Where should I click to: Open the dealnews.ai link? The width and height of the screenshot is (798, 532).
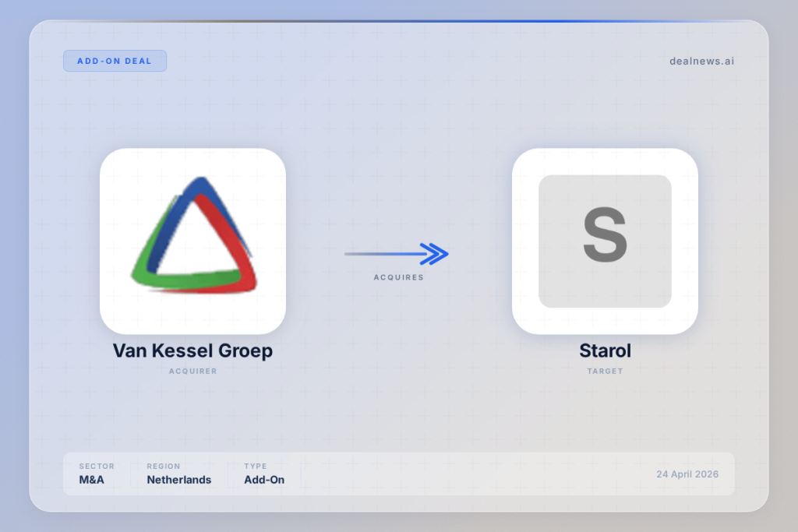(701, 61)
